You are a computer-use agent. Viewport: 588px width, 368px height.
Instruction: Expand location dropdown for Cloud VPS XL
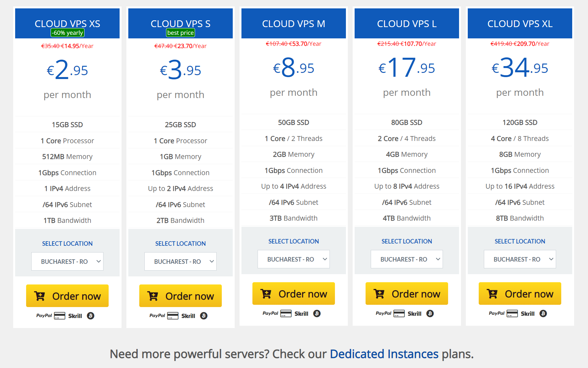520,259
